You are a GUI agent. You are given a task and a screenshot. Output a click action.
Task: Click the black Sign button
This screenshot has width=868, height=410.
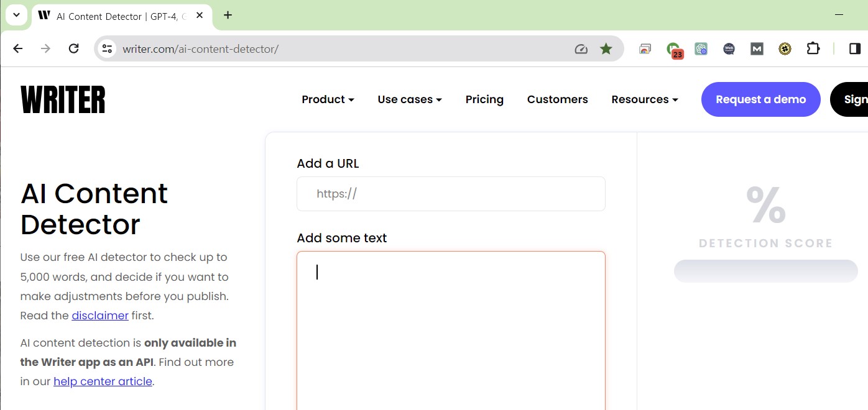pos(849,99)
